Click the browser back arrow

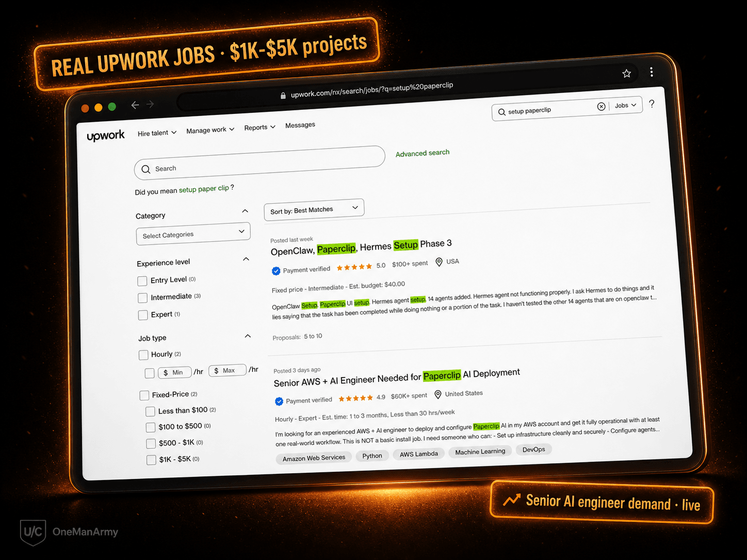point(135,105)
